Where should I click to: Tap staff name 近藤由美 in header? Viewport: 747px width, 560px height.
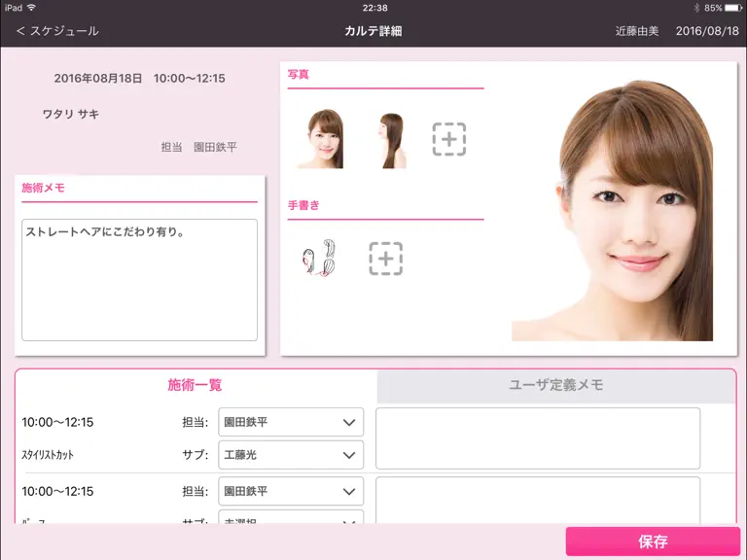(636, 31)
